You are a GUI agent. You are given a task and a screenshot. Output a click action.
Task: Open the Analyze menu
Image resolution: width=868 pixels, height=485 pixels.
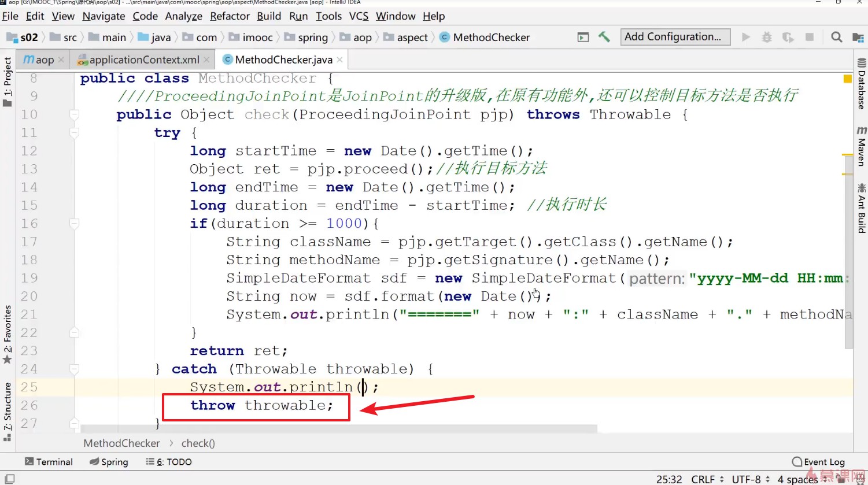(184, 16)
